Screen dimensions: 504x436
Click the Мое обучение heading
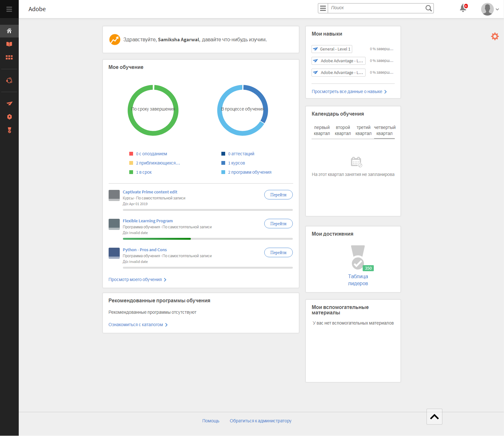(126, 67)
